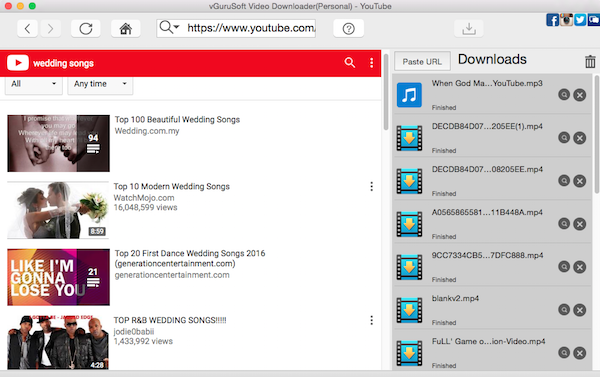Viewport: 600px width, 377px height.
Task: Locate When God Ma...YouTube.mp3 file in Finder
Action: click(564, 95)
